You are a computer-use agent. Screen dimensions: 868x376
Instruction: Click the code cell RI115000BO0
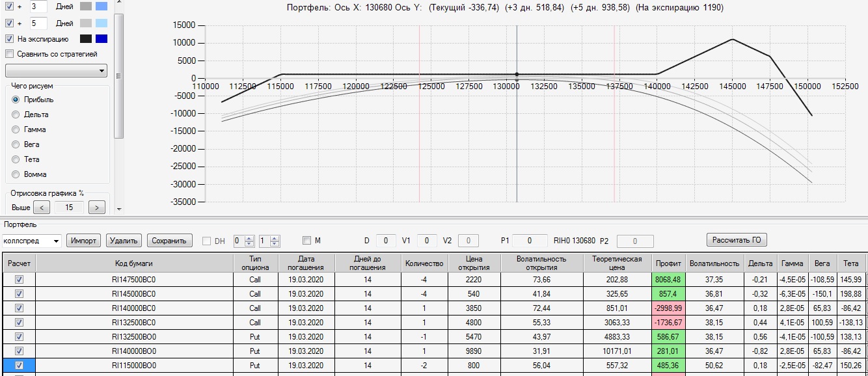click(134, 365)
